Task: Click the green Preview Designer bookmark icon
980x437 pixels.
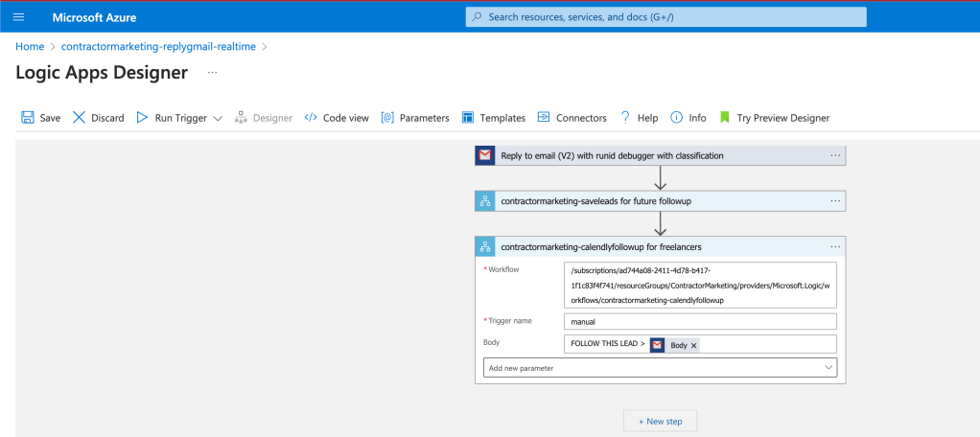Action: (x=725, y=117)
